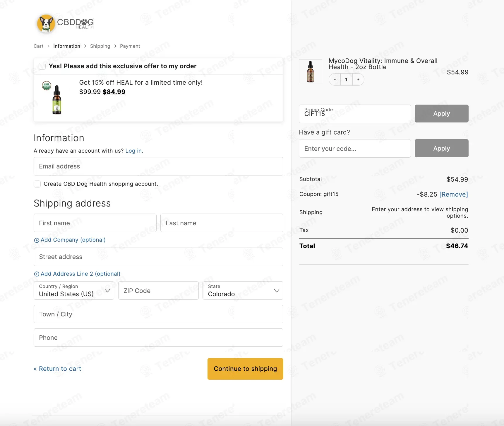Go to Cart breadcrumb step
504x426 pixels.
coord(39,46)
